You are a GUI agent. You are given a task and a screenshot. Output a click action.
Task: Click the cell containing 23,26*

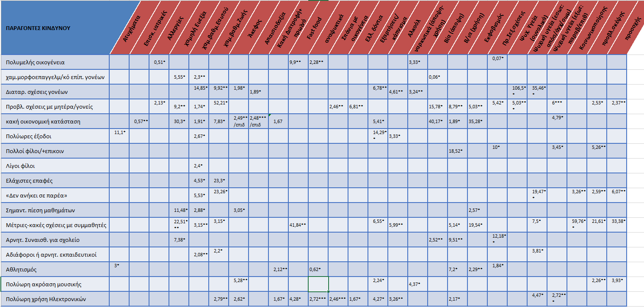click(x=219, y=195)
